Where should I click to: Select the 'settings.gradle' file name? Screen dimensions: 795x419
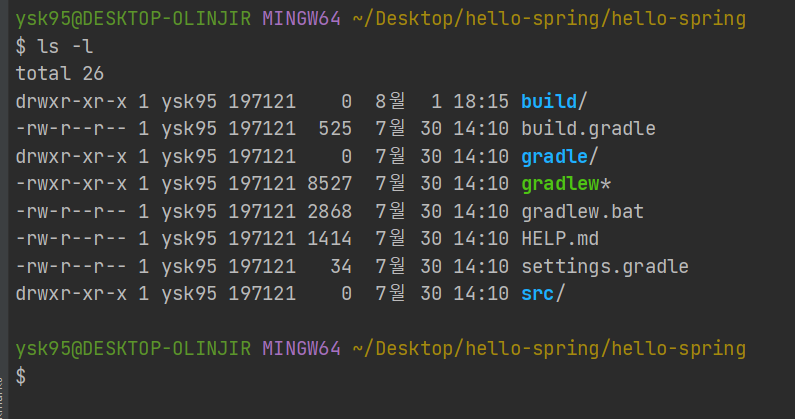(605, 266)
